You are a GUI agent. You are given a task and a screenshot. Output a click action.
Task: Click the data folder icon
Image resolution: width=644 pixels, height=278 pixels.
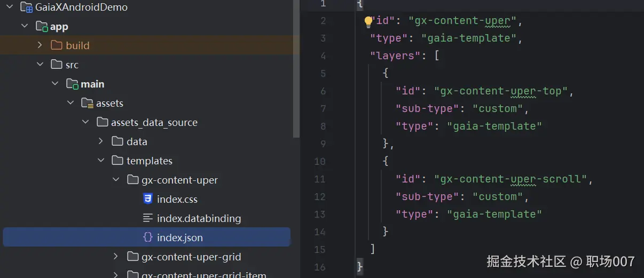point(118,141)
